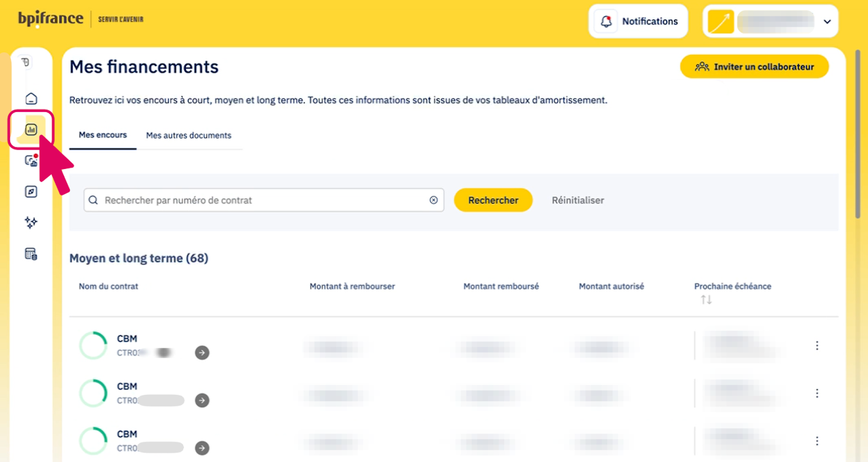Open the calculator icon in sidebar
Viewport: 868px width, 462px height.
pyautogui.click(x=31, y=254)
